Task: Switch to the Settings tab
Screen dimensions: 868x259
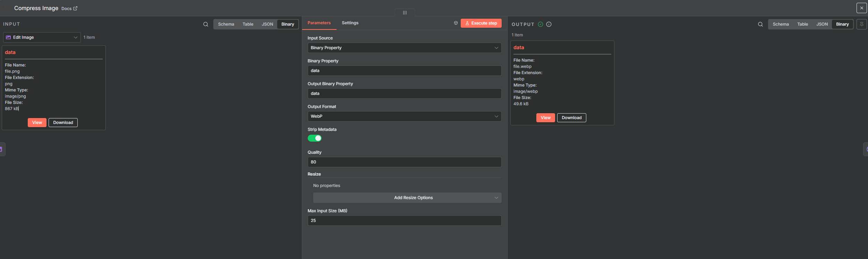Action: pyautogui.click(x=350, y=23)
